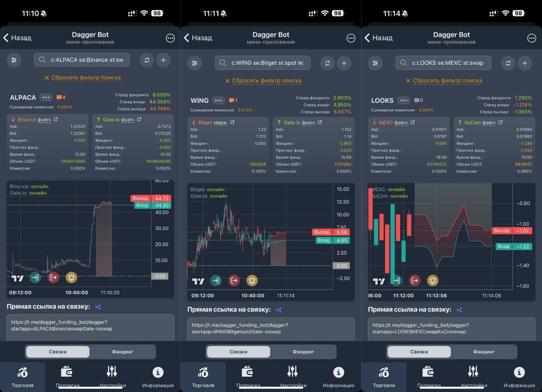The width and height of the screenshot is (542, 392).
Task: Refresh results in ALPACA screen
Action: click(x=147, y=60)
